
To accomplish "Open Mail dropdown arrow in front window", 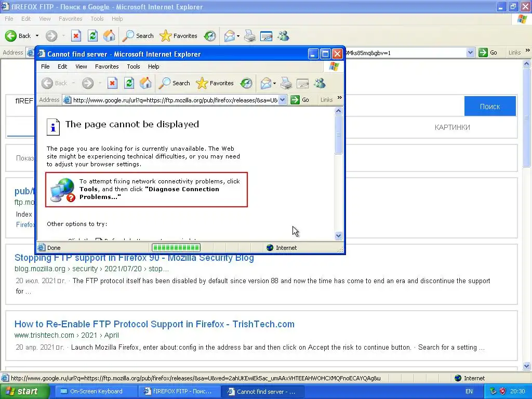I will pos(274,83).
